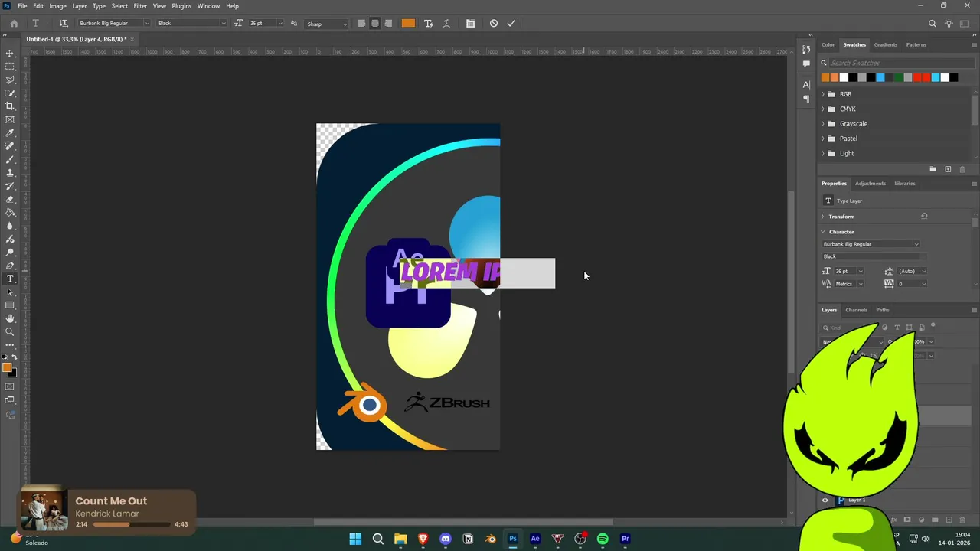Center align the text
This screenshot has width=980, height=551.
pyautogui.click(x=374, y=23)
